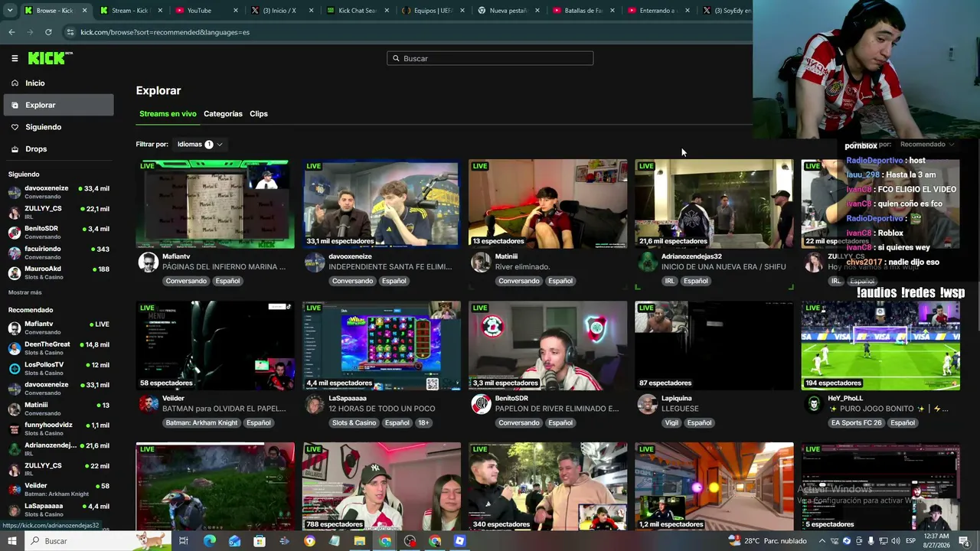Click the browser back arrow

pos(11,32)
